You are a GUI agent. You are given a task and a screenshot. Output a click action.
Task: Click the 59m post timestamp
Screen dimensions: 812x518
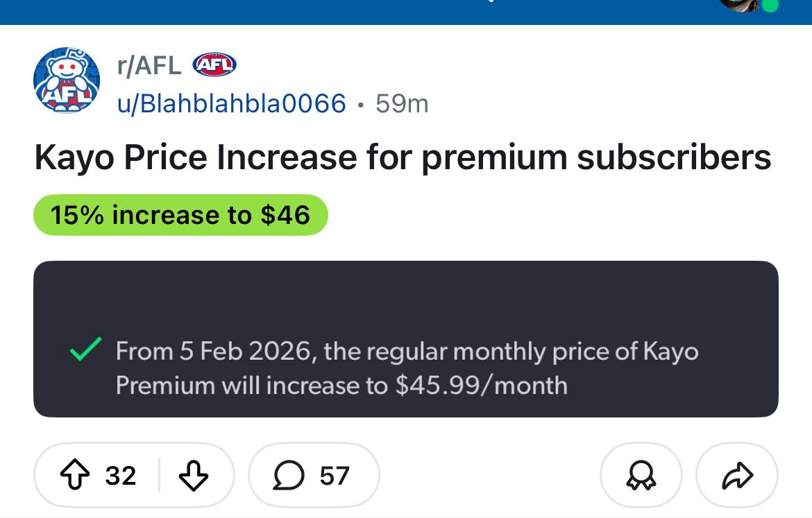tap(402, 104)
